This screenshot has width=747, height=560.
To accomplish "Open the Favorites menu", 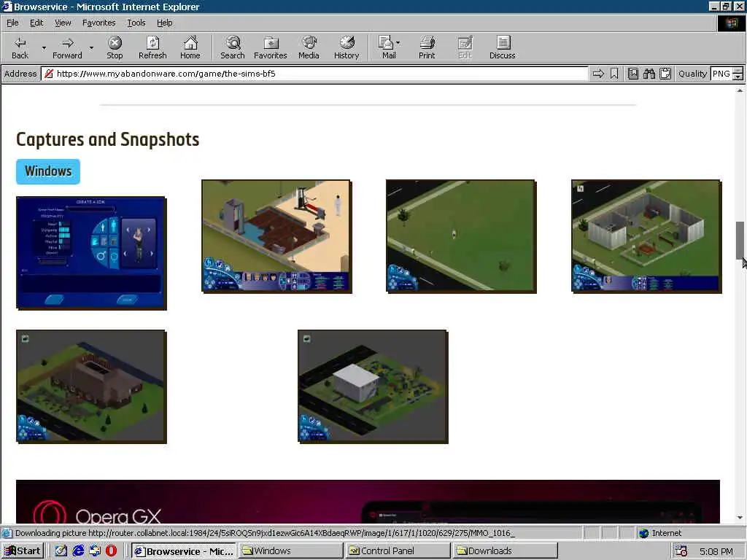I will point(98,23).
